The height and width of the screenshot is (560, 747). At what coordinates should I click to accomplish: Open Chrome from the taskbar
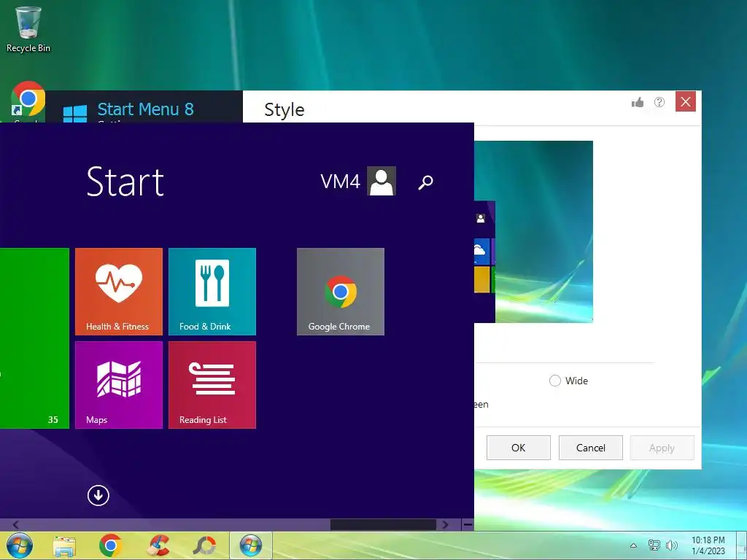click(x=111, y=545)
